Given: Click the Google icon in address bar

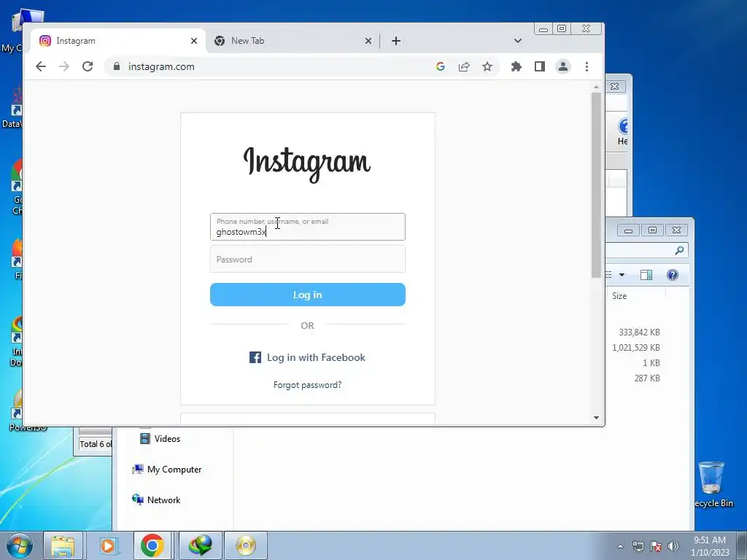Looking at the screenshot, I should 440,66.
